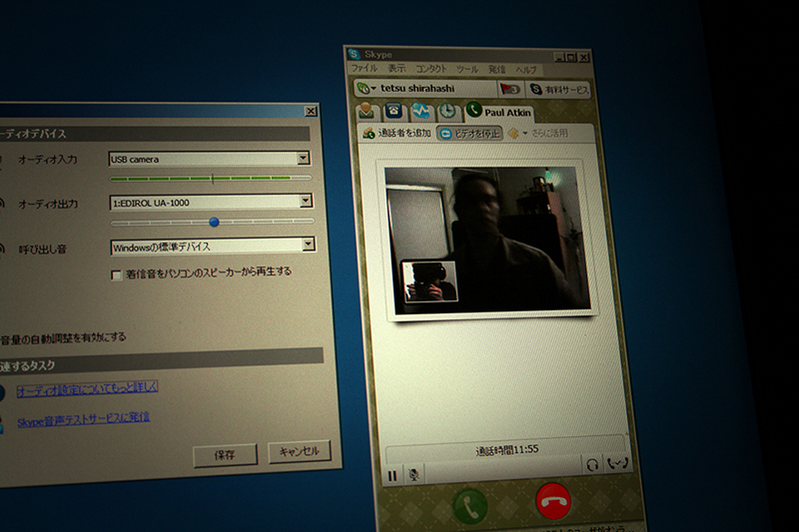Click the self-view video thumbnail

[x=429, y=281]
